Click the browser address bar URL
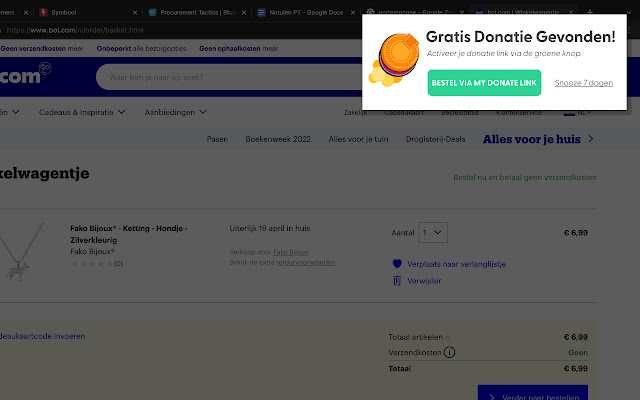The height and width of the screenshot is (400, 640). click(75, 30)
